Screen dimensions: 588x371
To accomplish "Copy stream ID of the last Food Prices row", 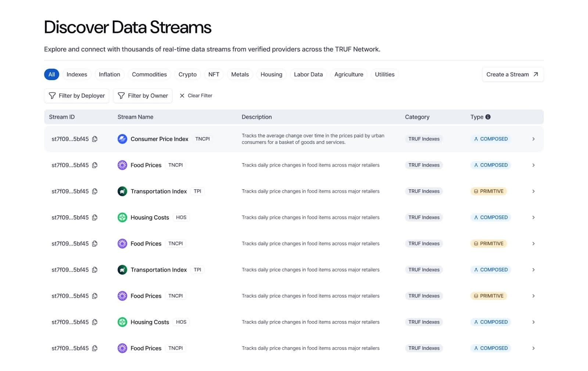I will tap(95, 348).
